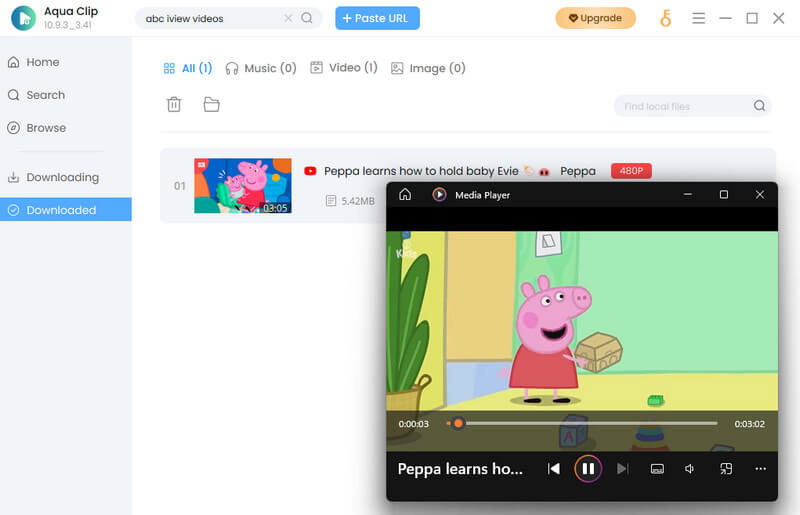
Task: Click the Upgrade button
Action: (595, 18)
